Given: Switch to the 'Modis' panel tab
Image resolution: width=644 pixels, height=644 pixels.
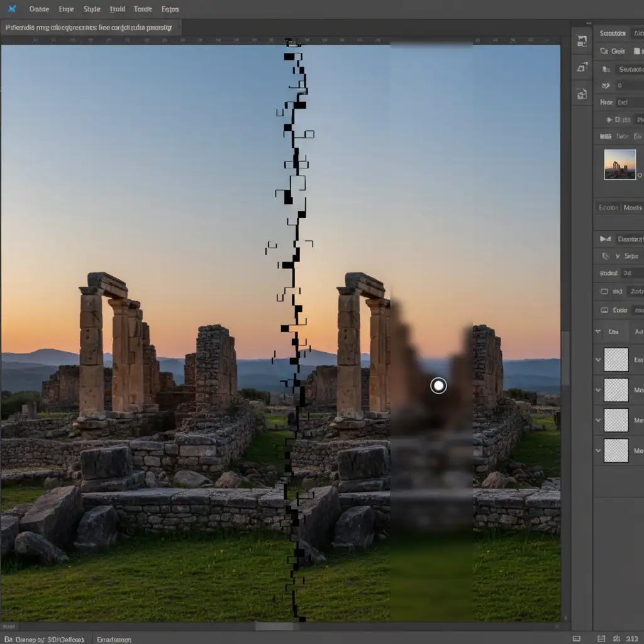Looking at the screenshot, I should click(x=632, y=208).
